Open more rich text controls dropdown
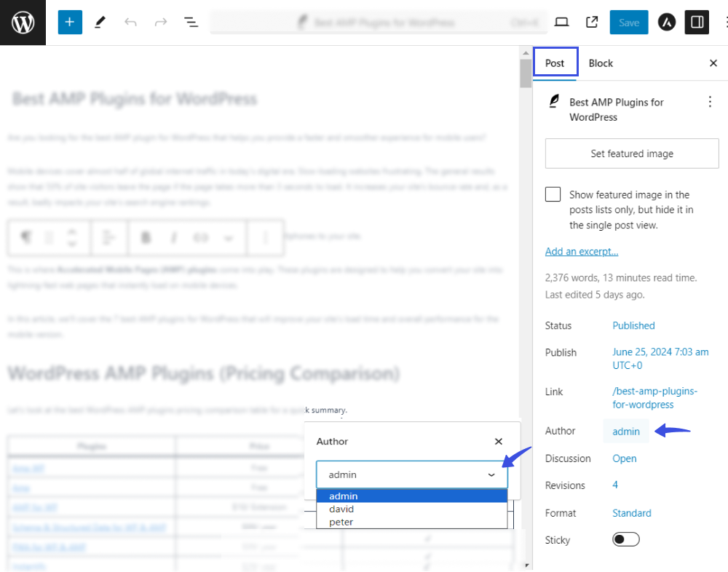This screenshot has width=728, height=572. click(228, 238)
